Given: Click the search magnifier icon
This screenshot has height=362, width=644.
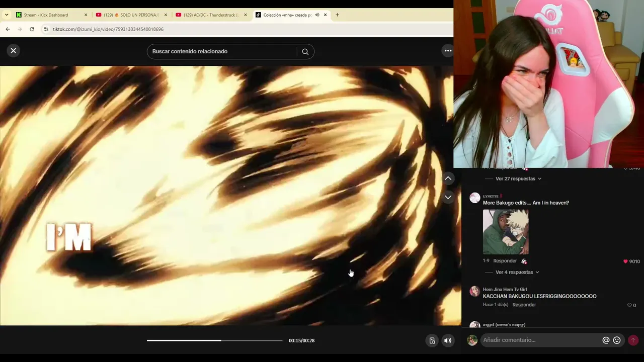Looking at the screenshot, I should click(305, 51).
